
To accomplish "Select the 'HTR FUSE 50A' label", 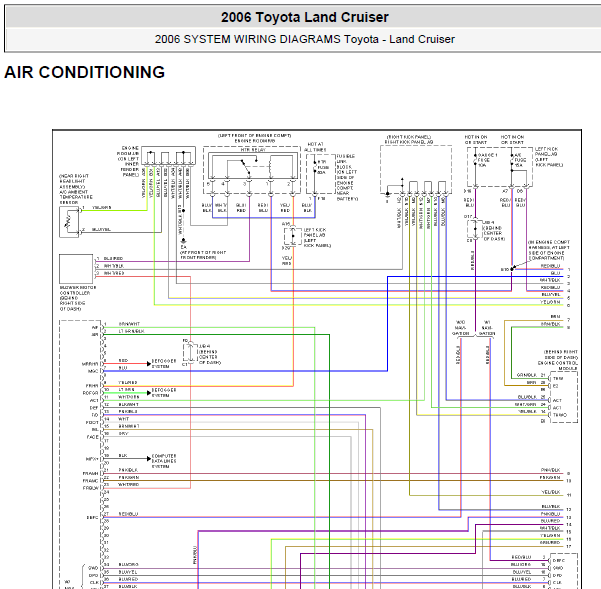I will point(323,167).
